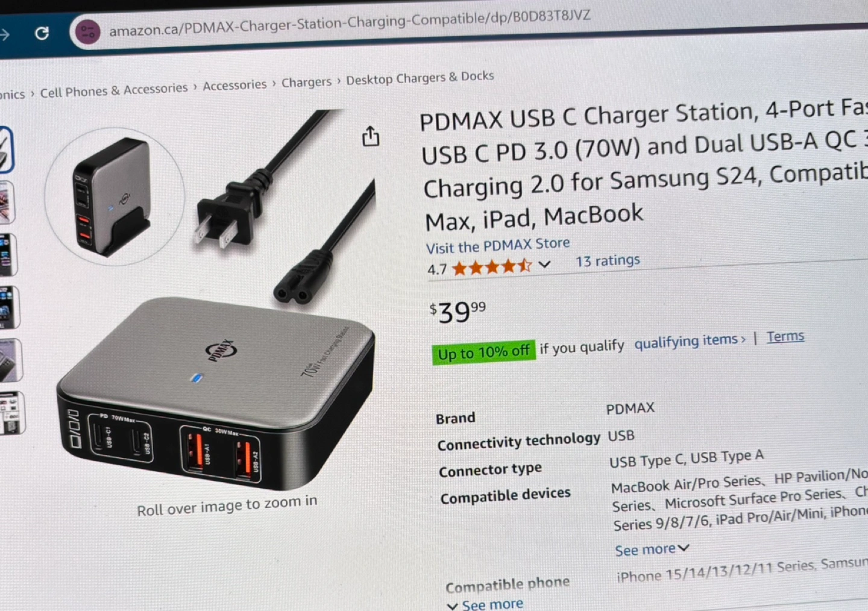This screenshot has height=611, width=868.
Task: Go to Chargers breadcrumb category
Action: click(306, 82)
